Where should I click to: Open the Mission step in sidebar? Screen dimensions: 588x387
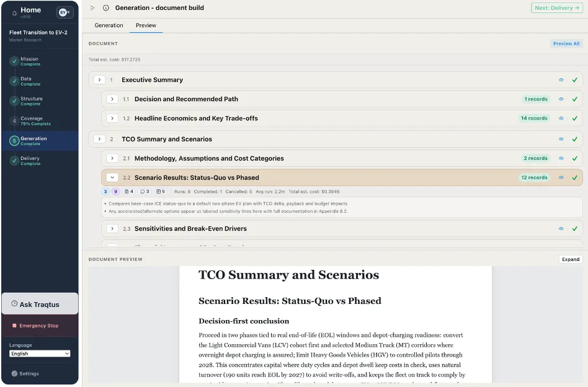tap(40, 61)
